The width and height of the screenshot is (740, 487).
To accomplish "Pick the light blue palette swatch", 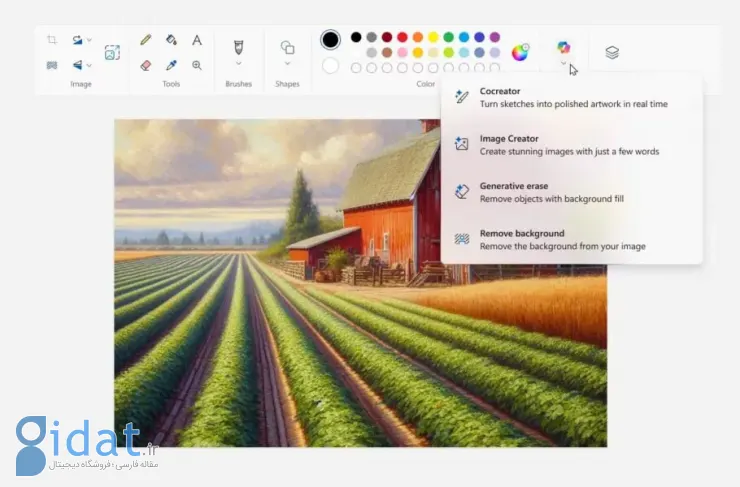I will (x=464, y=37).
